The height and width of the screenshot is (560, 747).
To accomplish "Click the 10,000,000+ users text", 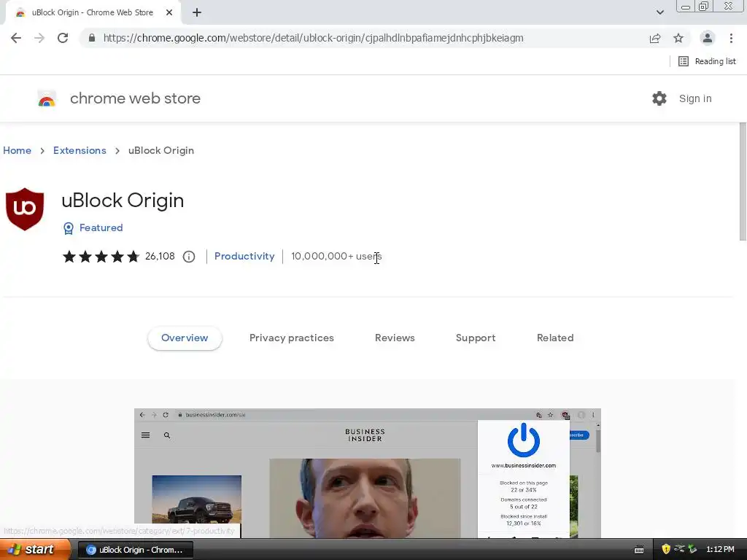I will click(336, 256).
